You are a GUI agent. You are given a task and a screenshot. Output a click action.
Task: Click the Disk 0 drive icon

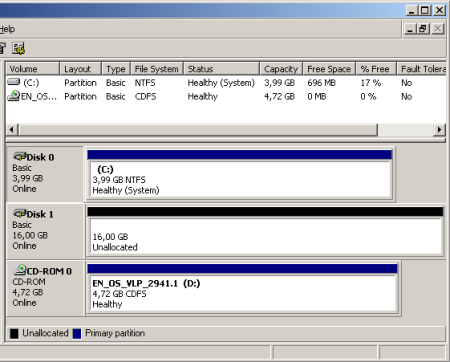(x=20, y=156)
